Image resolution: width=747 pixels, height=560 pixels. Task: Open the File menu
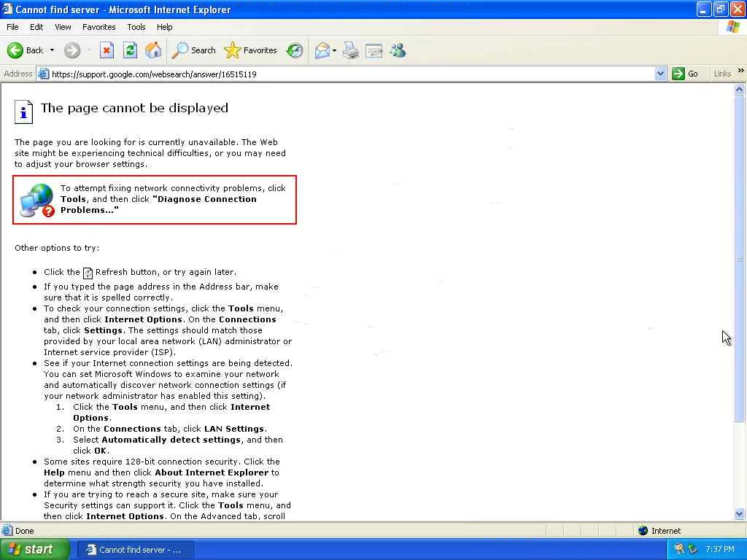click(12, 27)
